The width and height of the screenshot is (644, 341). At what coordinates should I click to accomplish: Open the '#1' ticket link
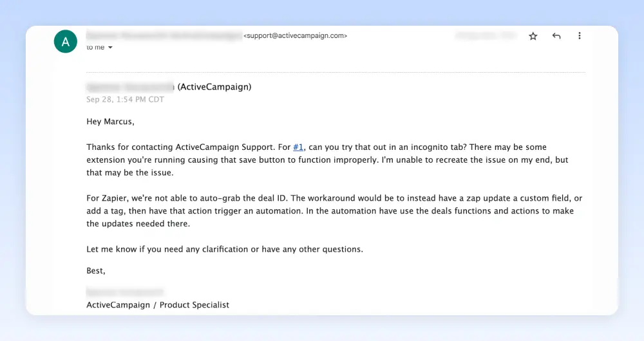coord(298,147)
